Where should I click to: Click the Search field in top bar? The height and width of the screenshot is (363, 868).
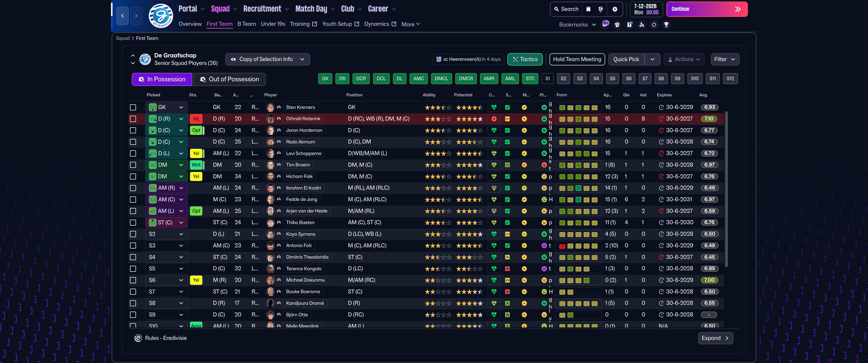(x=566, y=9)
